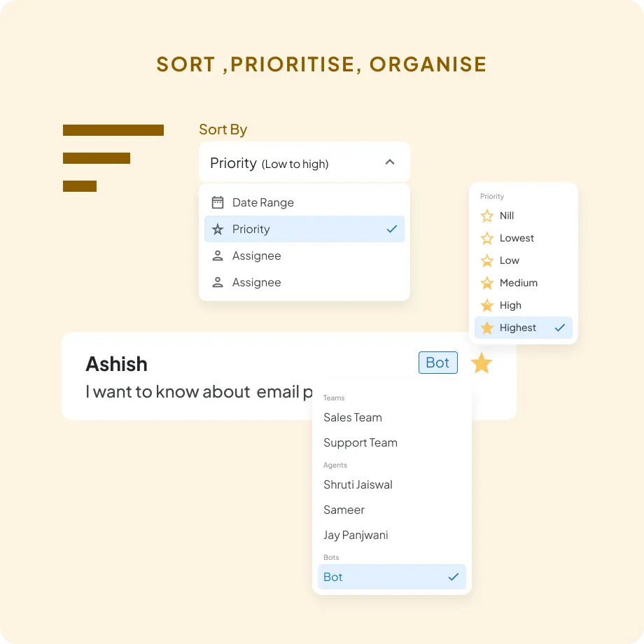Toggle the checkmark next to Priority in sort list
The image size is (644, 644).
[390, 229]
